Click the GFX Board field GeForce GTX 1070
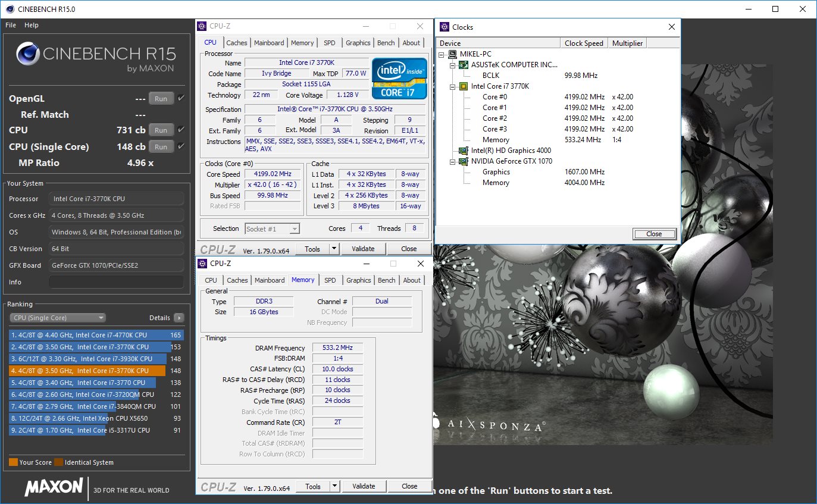Screen dimensions: 817x504 [116, 265]
